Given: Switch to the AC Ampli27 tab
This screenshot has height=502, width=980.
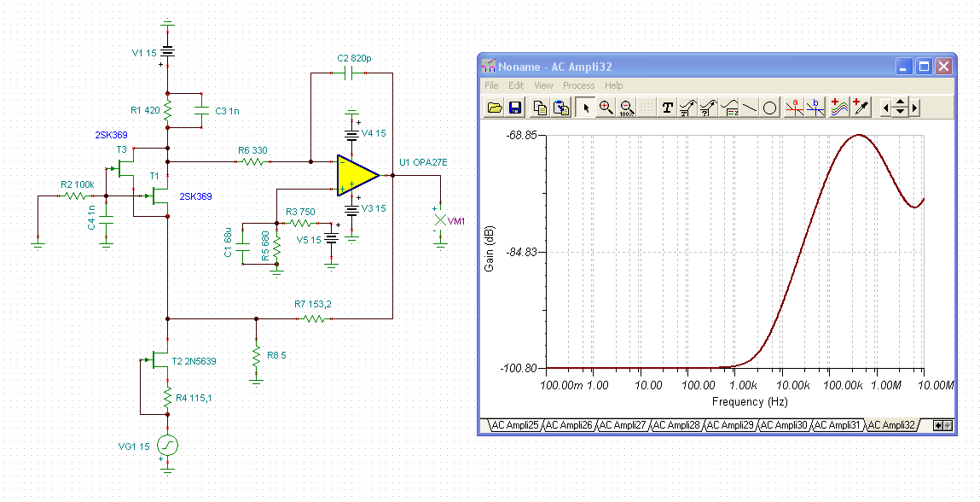Looking at the screenshot, I should 623,425.
